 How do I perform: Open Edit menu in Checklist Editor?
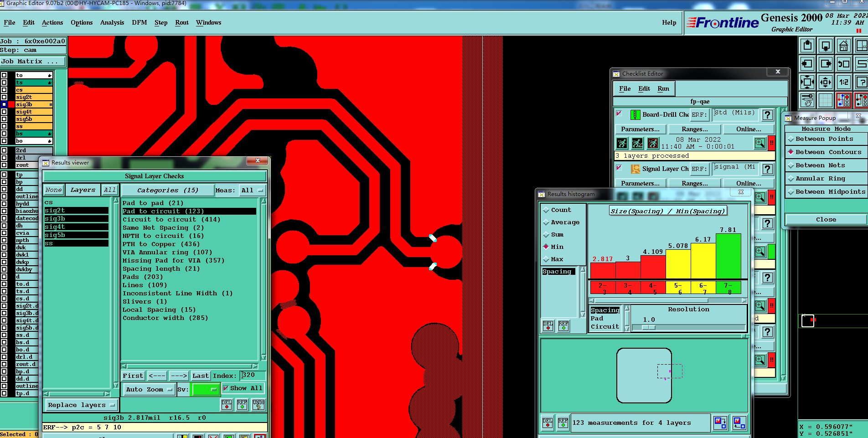[x=644, y=88]
